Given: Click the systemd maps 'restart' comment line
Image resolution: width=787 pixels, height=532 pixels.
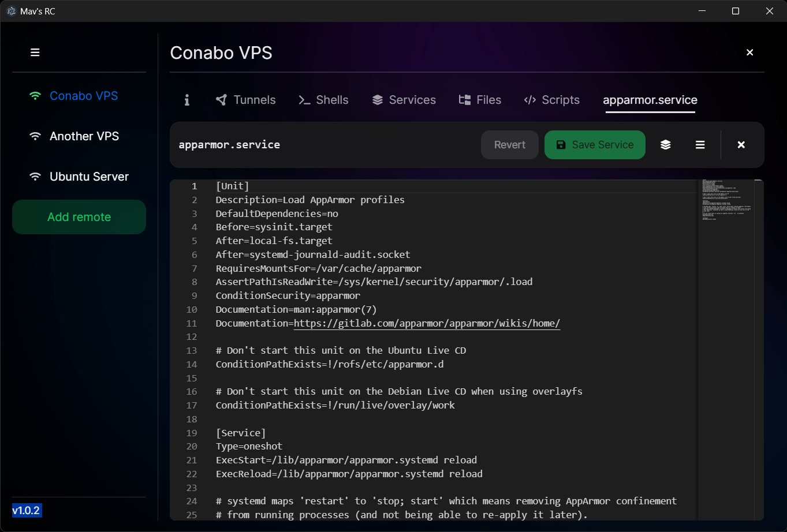Looking at the screenshot, I should (x=446, y=501).
